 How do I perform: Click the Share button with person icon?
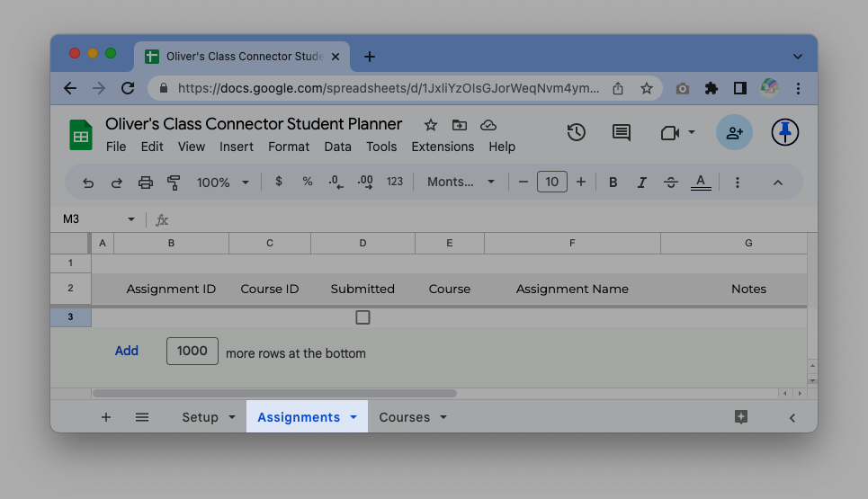pyautogui.click(x=734, y=132)
